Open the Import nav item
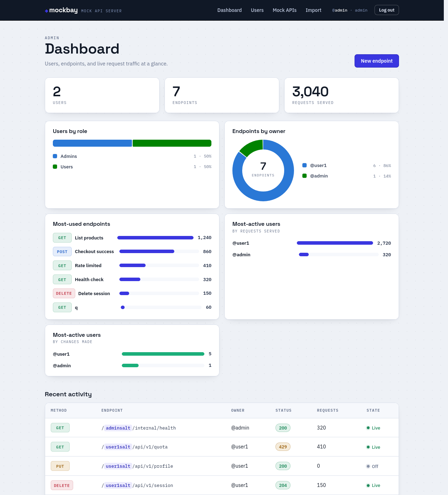 click(313, 10)
